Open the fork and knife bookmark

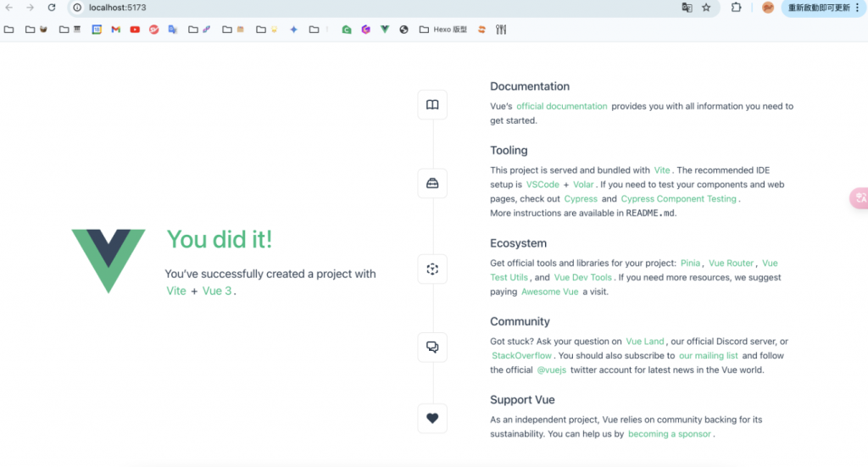click(501, 30)
